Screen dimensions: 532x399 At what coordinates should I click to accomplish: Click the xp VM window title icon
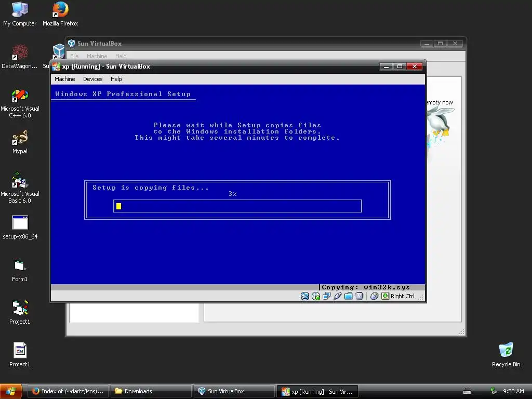(56, 66)
